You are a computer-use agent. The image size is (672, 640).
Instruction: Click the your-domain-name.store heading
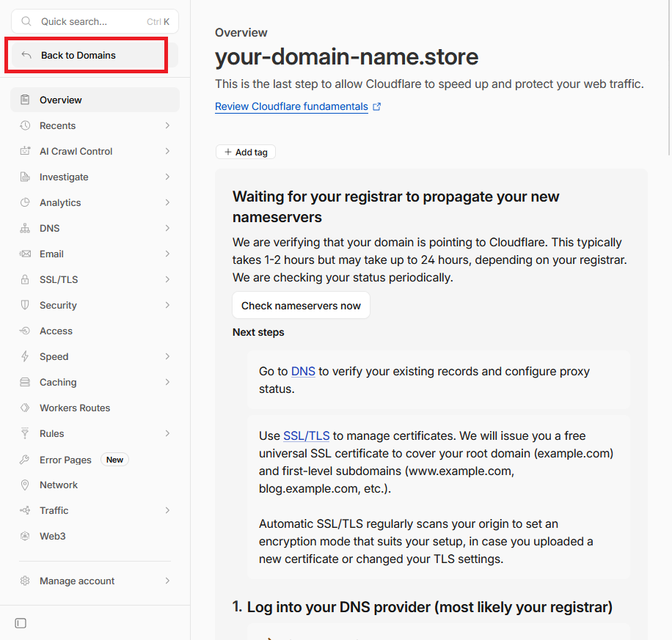coord(347,57)
